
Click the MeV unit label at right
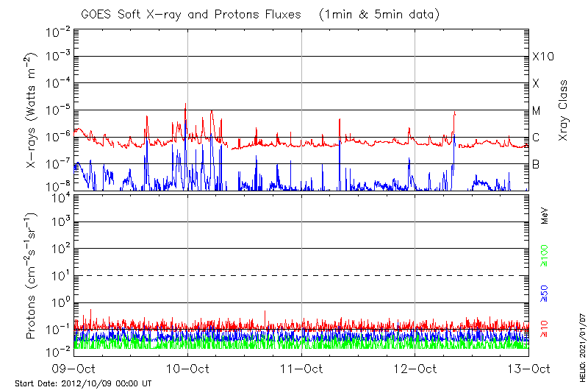pos(545,216)
